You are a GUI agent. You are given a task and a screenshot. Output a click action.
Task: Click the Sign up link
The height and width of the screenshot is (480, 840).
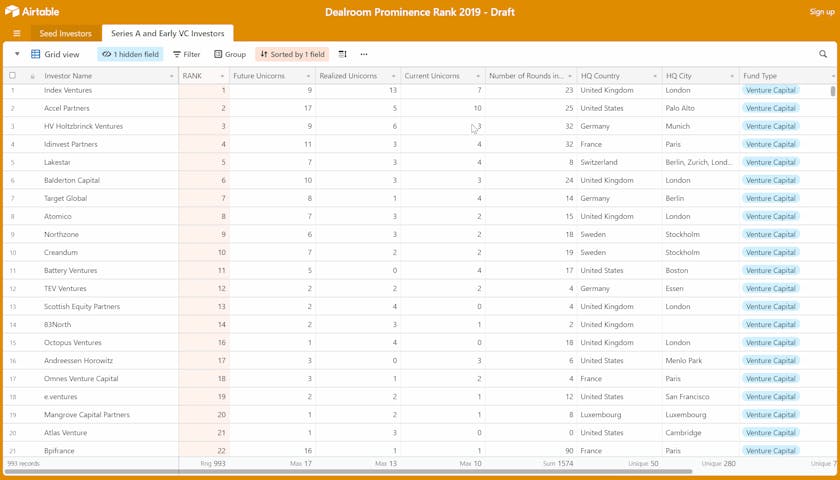point(822,12)
